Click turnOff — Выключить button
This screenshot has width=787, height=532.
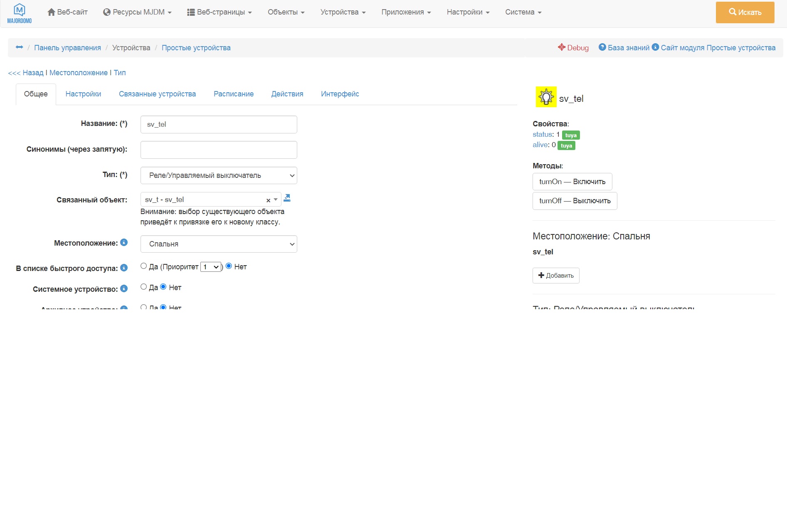click(575, 201)
